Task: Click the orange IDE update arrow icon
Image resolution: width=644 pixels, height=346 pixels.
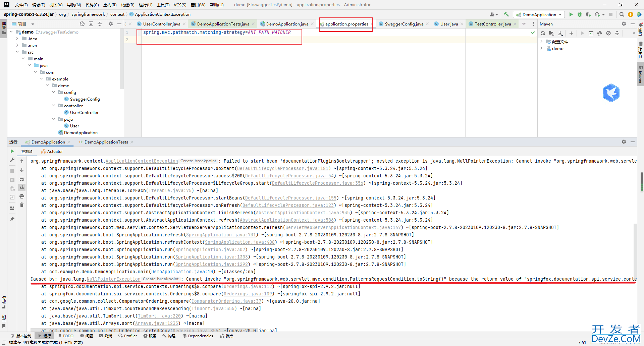Action: pos(631,14)
